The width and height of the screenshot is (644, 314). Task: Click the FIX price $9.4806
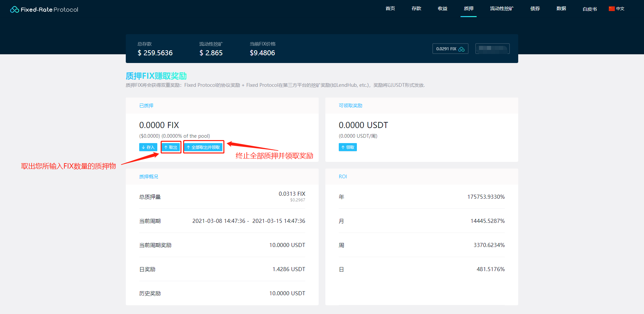[x=262, y=53]
